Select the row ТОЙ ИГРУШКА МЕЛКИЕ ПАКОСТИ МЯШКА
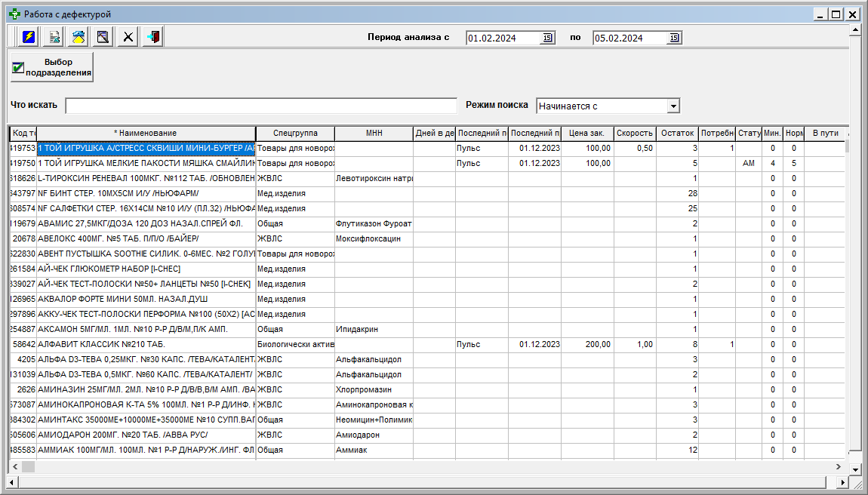 click(x=427, y=163)
